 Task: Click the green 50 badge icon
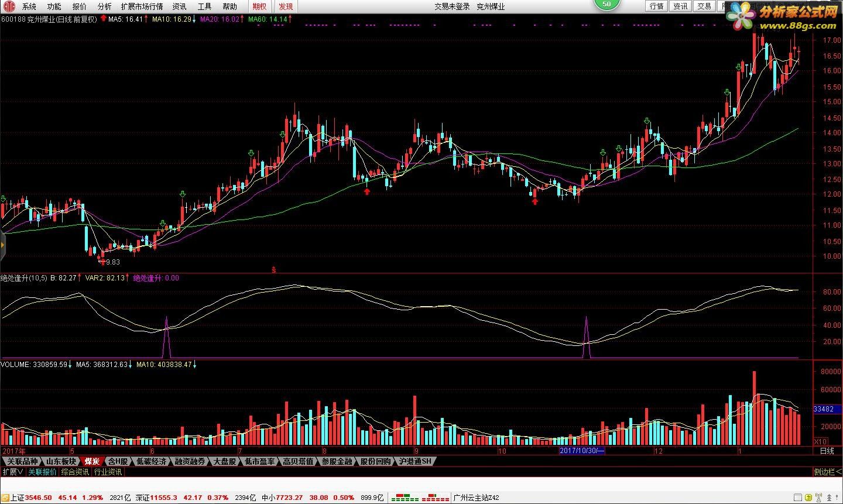[x=606, y=4]
